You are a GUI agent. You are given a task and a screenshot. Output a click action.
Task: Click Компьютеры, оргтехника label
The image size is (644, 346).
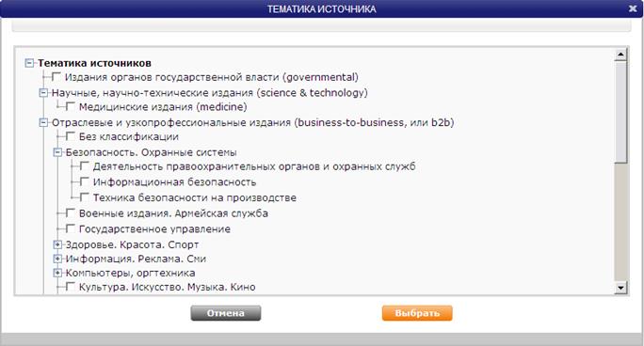point(130,273)
